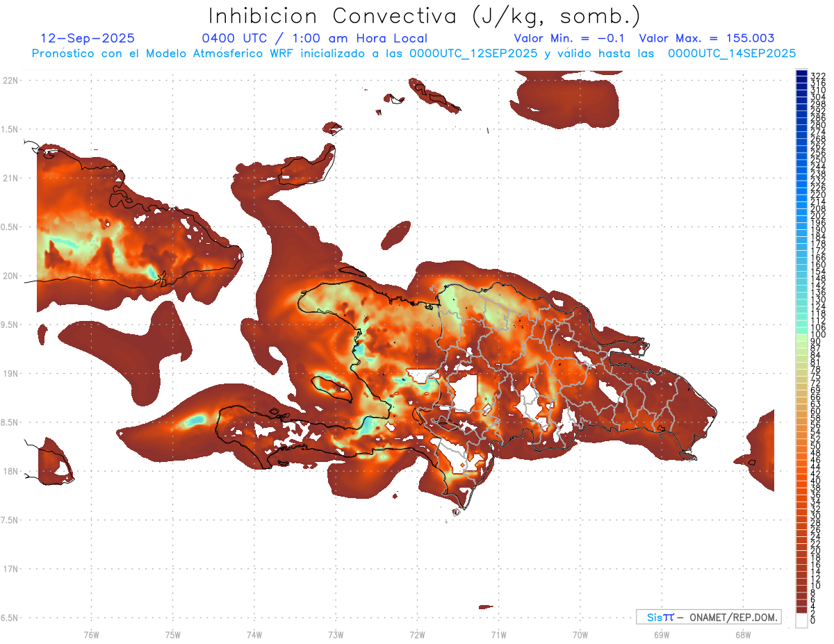Click the 76W longitude axis label

(91, 634)
